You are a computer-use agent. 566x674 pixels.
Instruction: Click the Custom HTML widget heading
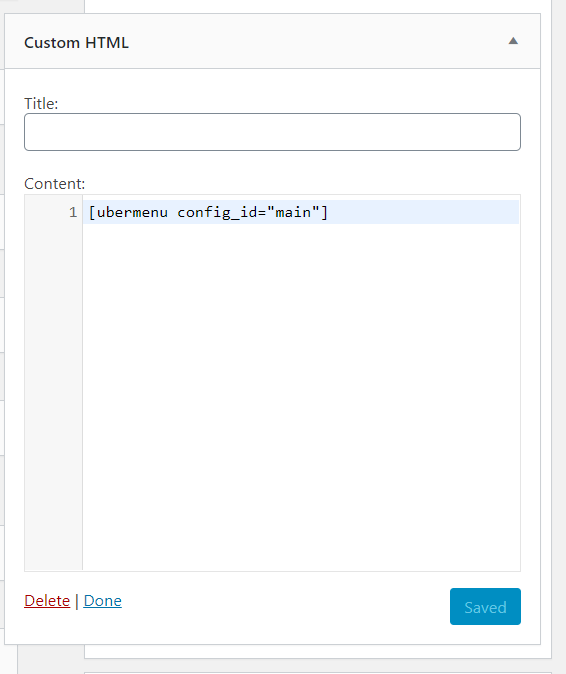(76, 43)
